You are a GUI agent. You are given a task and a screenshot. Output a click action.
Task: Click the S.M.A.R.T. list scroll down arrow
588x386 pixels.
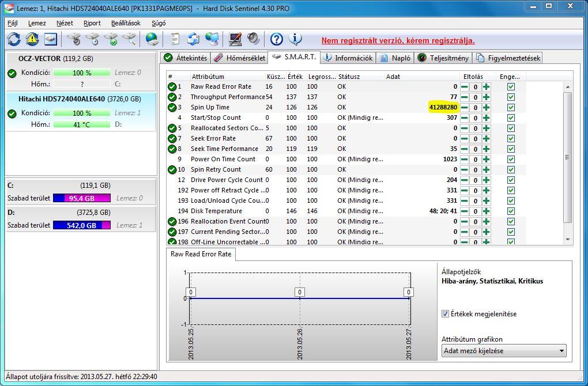pos(568,240)
